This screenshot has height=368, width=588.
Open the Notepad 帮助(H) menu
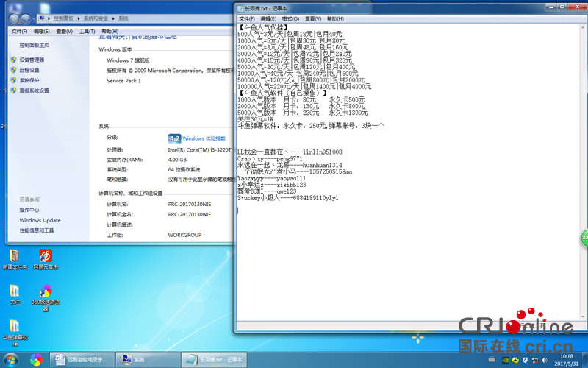(335, 19)
